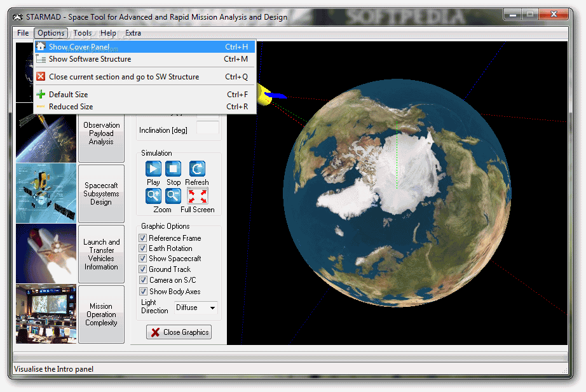Click the yellow spacecraft model in 3D view
Image resolution: width=586 pixels, height=392 pixels.
click(x=265, y=95)
